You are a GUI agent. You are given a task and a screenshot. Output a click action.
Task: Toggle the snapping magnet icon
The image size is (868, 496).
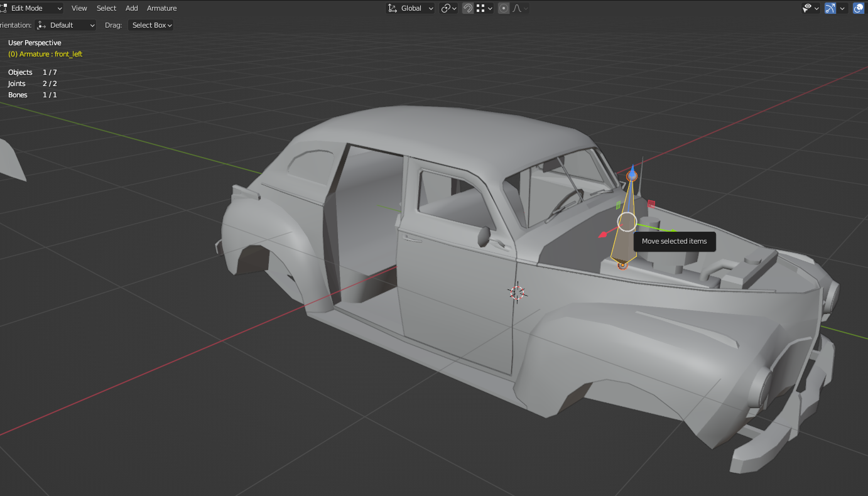click(x=468, y=8)
